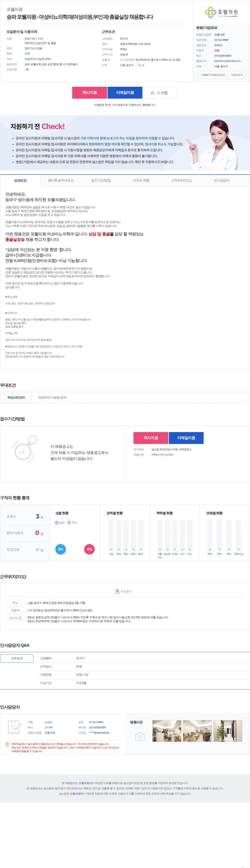
Task: Click the 인사부 department link
Action: coord(49,727)
